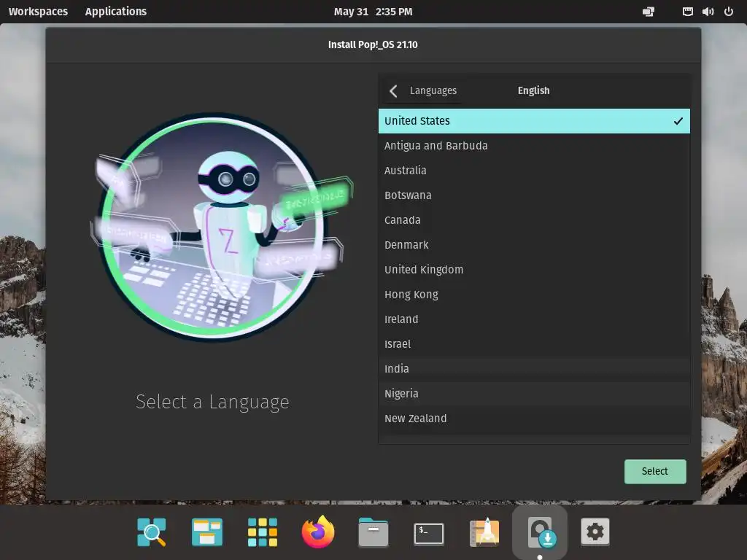The width and height of the screenshot is (747, 560).
Task: Choose Antigua and Barbuda
Action: point(534,146)
